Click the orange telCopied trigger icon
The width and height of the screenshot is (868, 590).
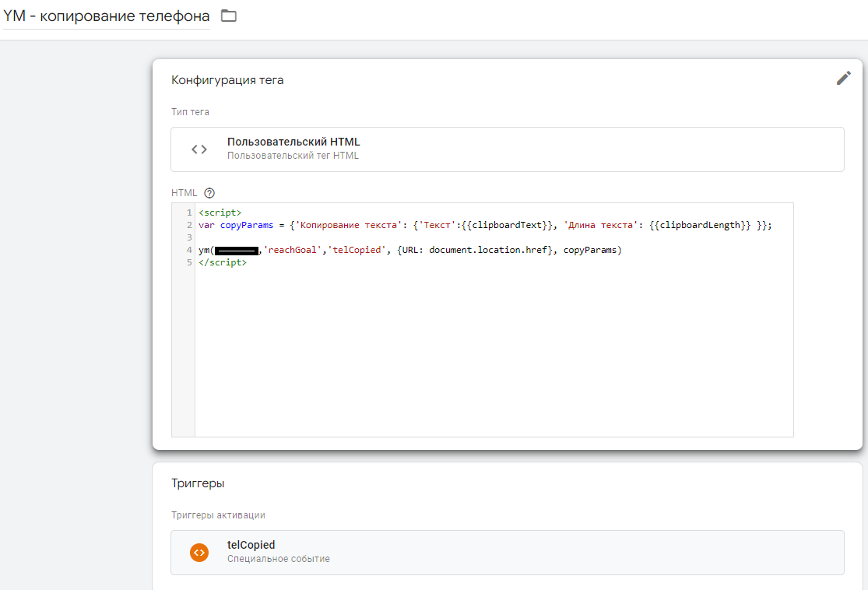click(x=199, y=553)
